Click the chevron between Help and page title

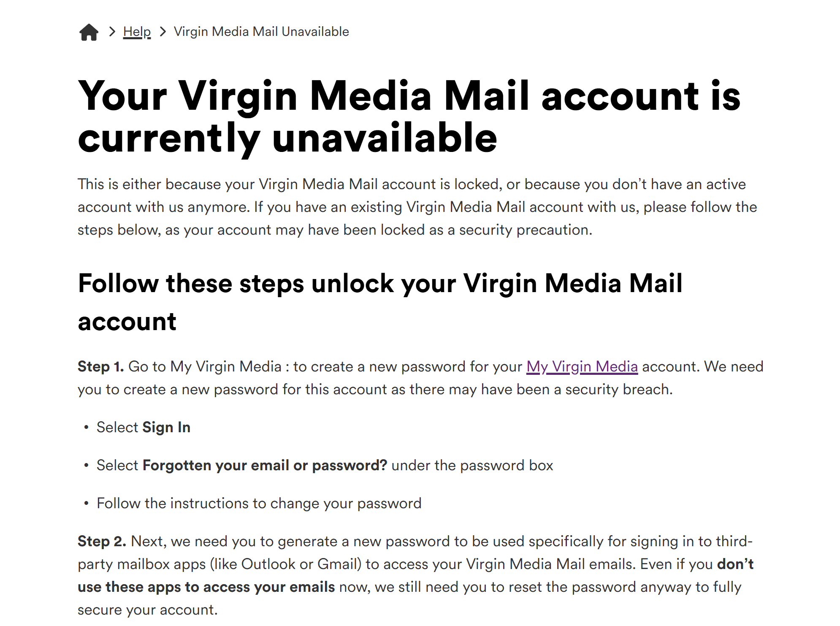coord(162,32)
